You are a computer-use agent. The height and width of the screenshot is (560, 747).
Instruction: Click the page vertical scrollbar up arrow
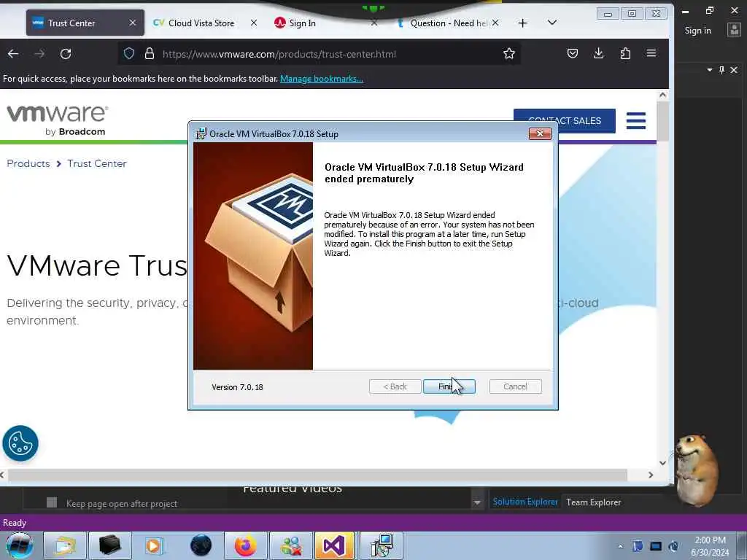tap(662, 95)
